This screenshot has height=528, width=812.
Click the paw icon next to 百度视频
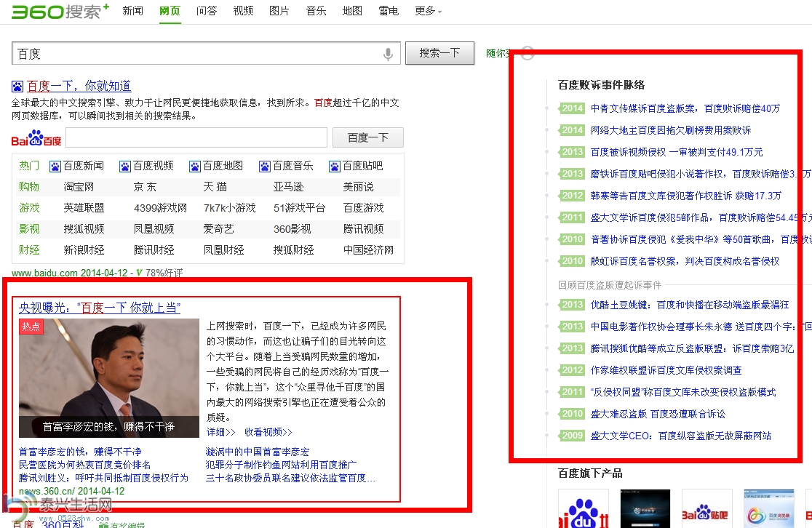click(x=125, y=166)
